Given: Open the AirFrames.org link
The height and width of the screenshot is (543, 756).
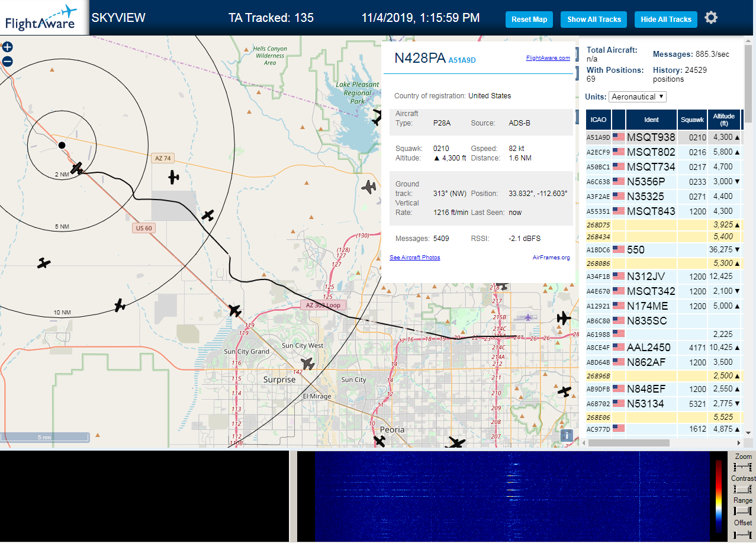Looking at the screenshot, I should 551,257.
